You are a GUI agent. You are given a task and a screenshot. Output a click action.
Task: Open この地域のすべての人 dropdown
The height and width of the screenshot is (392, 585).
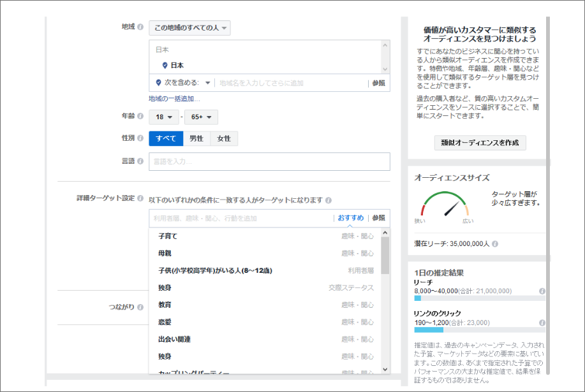(190, 28)
